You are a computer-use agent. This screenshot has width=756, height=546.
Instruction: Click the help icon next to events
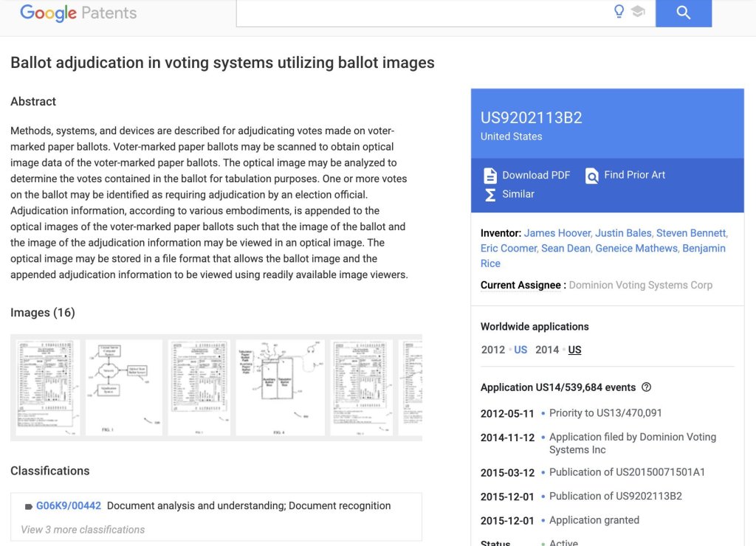(647, 387)
